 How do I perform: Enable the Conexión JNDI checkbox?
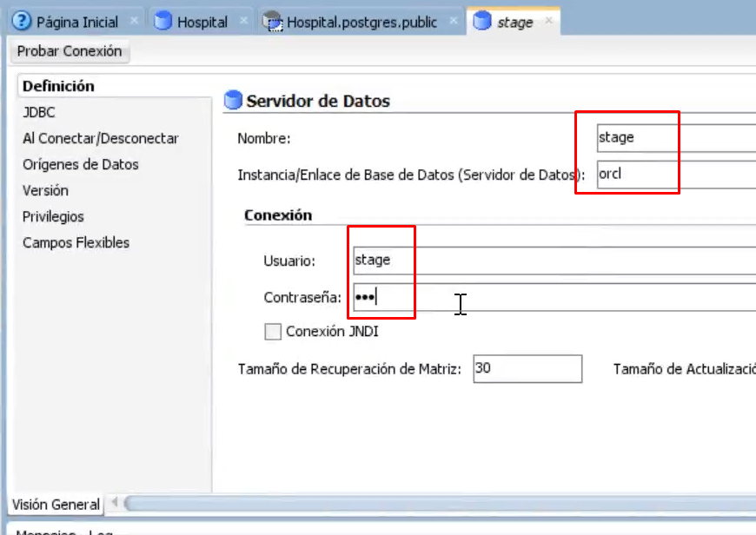[x=273, y=332]
